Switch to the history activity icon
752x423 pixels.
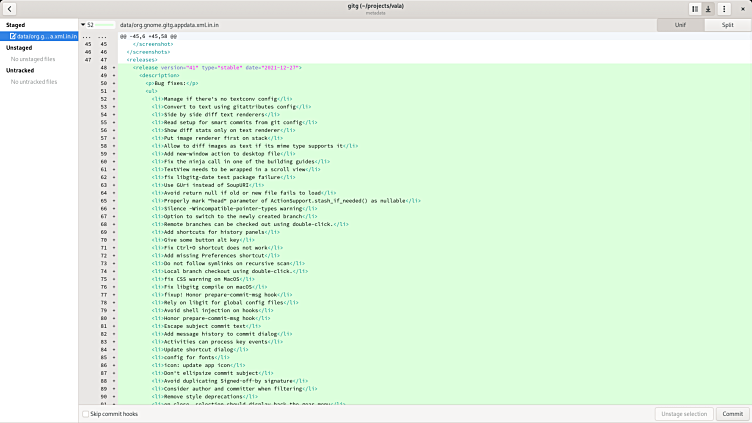(x=695, y=9)
